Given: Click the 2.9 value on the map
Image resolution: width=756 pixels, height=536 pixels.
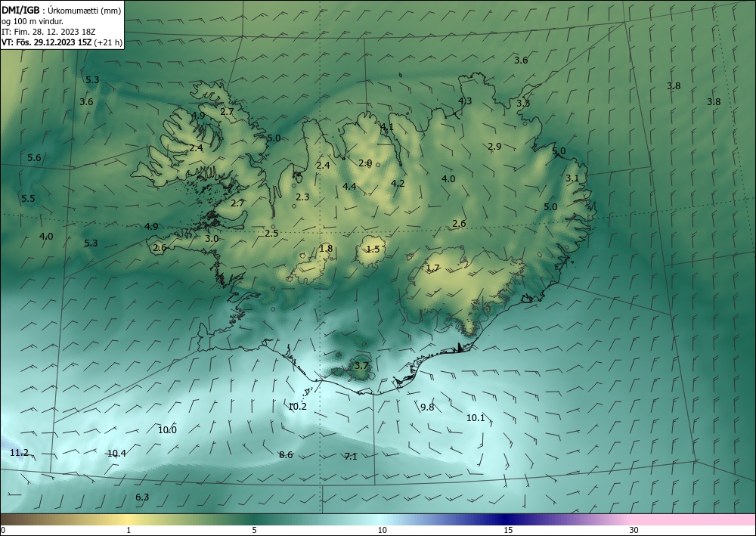Looking at the screenshot, I should pyautogui.click(x=494, y=147).
